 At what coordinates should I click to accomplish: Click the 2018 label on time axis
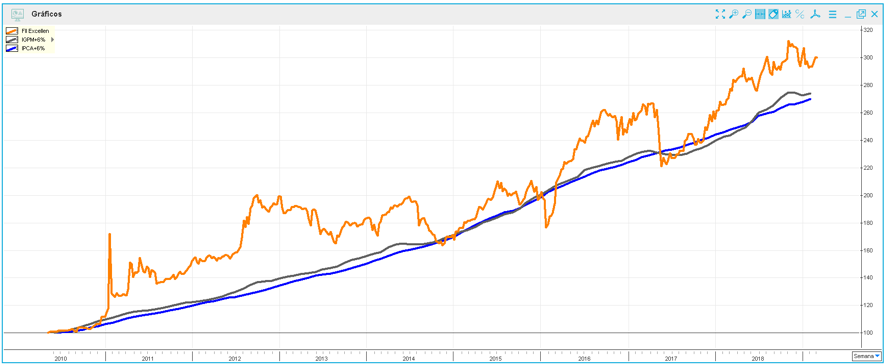757,358
